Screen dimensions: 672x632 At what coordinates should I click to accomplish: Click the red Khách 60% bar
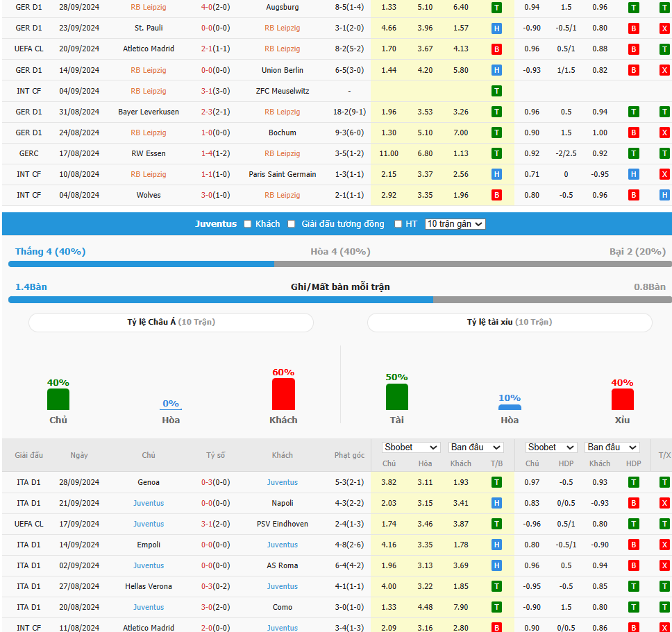[283, 394]
